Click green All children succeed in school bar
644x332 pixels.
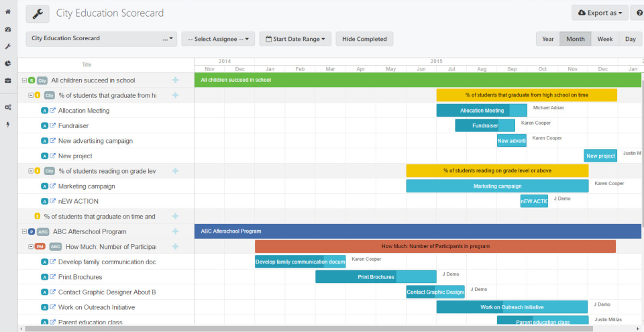[x=418, y=80]
